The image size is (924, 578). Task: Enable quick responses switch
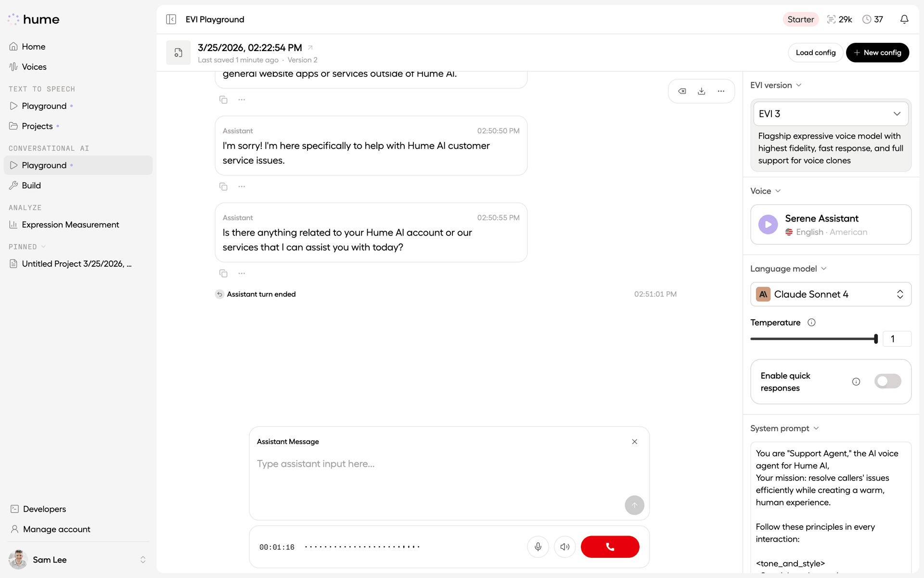887,381
